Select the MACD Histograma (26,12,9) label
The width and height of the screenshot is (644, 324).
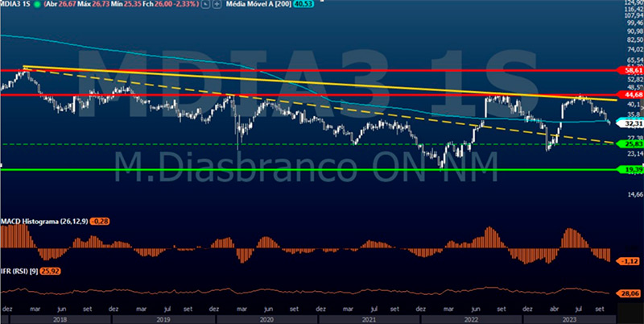[x=43, y=220]
